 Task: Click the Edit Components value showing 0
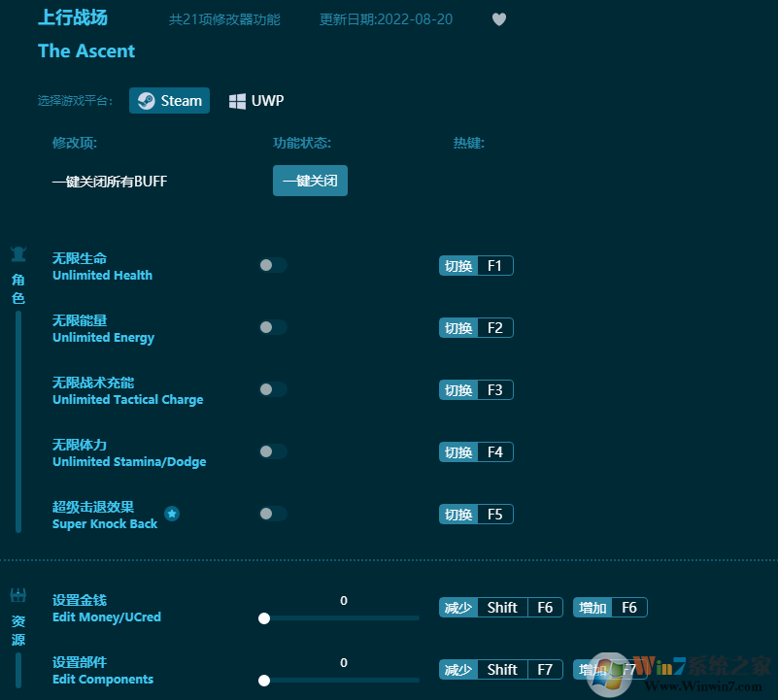pyautogui.click(x=343, y=662)
